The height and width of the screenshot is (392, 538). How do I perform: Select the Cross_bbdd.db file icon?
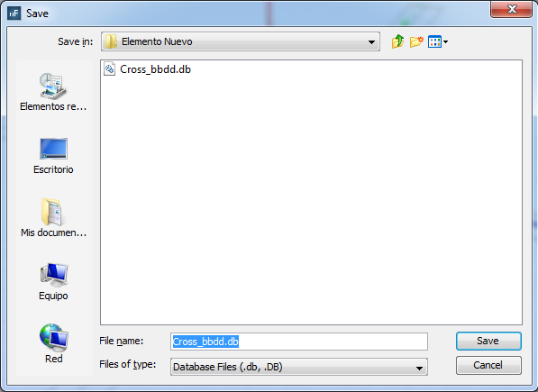pos(109,68)
